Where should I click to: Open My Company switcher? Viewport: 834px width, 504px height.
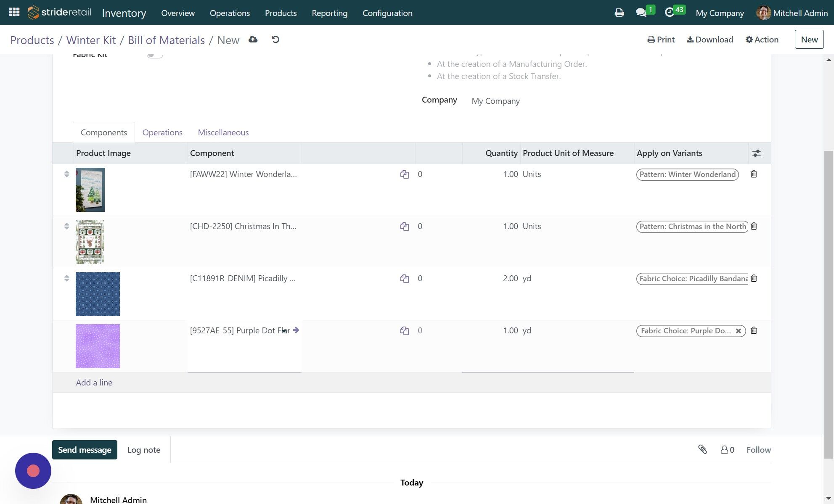point(720,13)
